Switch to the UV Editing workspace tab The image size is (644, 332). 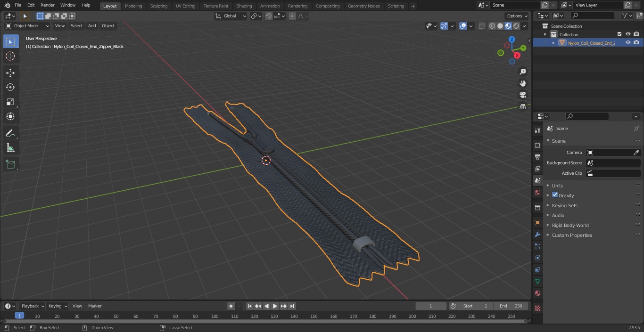coord(185,6)
